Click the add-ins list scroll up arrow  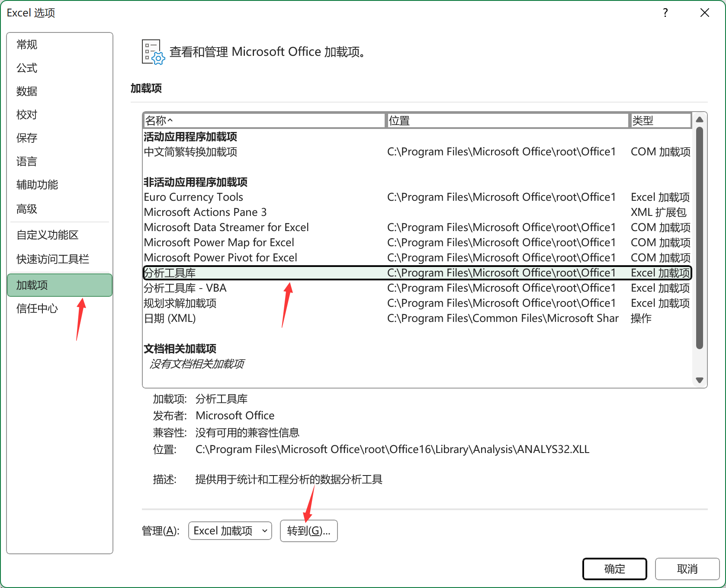[x=700, y=119]
